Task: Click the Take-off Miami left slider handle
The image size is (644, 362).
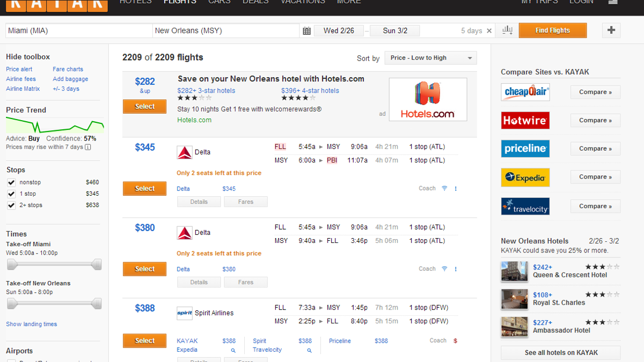Action: tap(12, 264)
